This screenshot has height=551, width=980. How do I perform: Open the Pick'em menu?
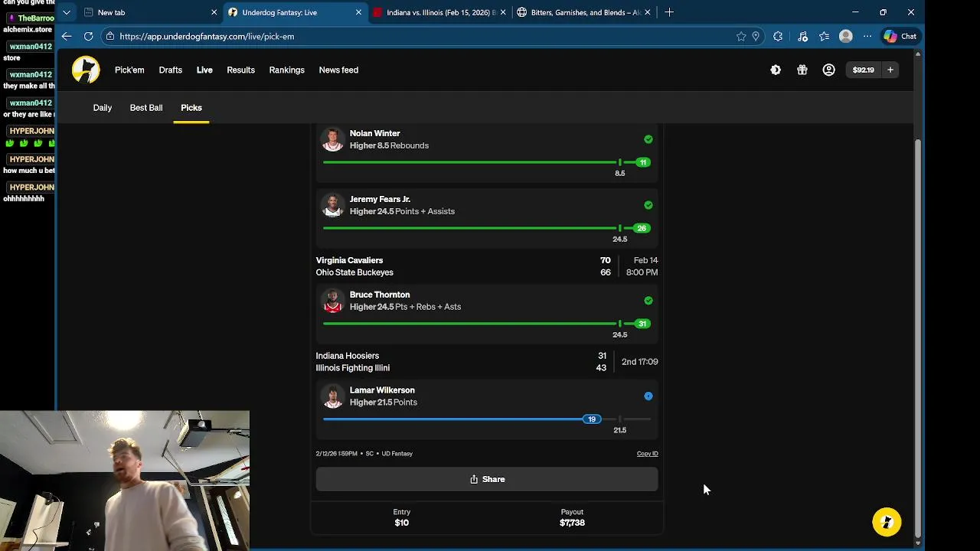click(129, 70)
